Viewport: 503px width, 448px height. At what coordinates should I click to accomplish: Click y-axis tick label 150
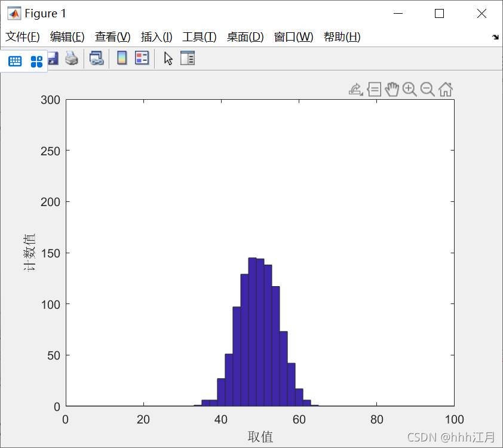coord(50,254)
